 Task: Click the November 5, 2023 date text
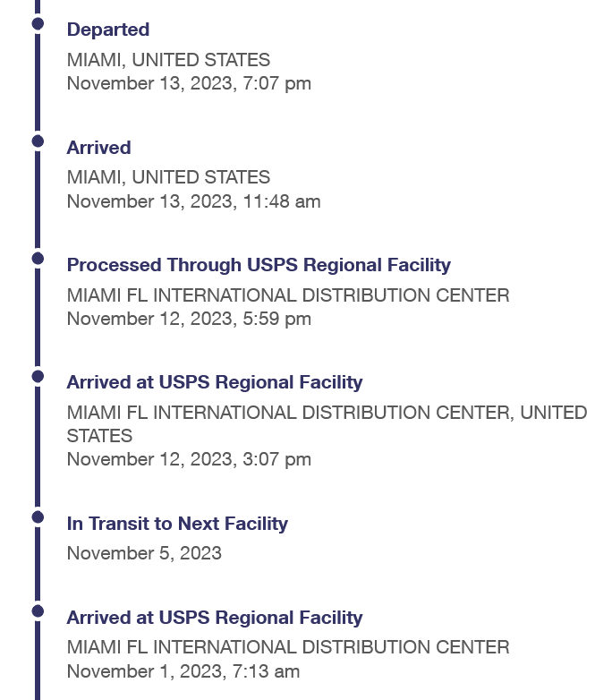click(144, 552)
